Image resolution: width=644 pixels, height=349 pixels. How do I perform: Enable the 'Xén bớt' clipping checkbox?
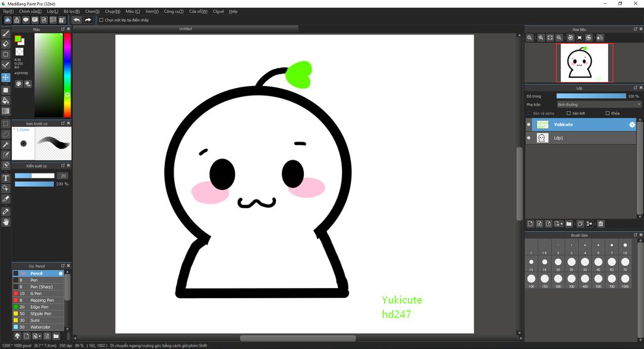[x=569, y=113]
